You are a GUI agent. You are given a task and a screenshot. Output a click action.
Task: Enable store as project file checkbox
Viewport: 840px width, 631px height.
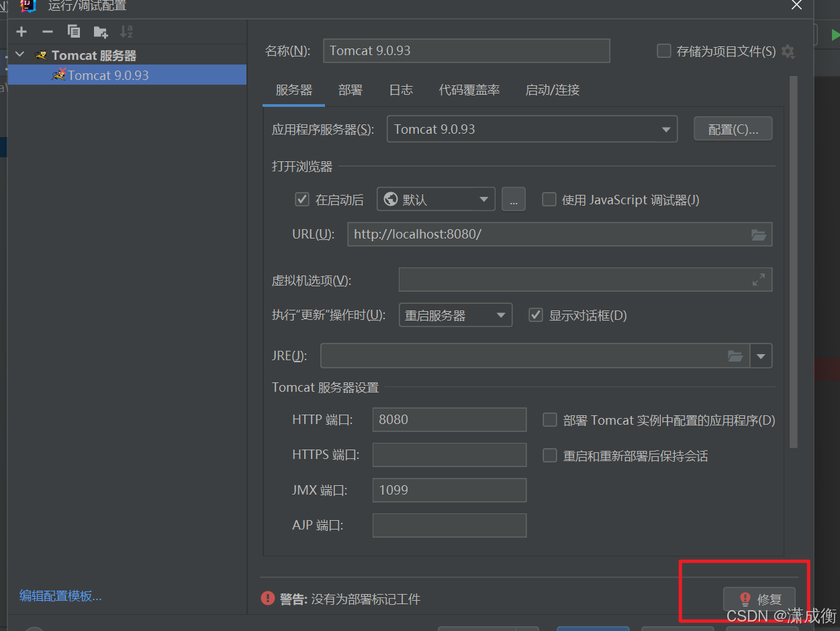tap(664, 51)
